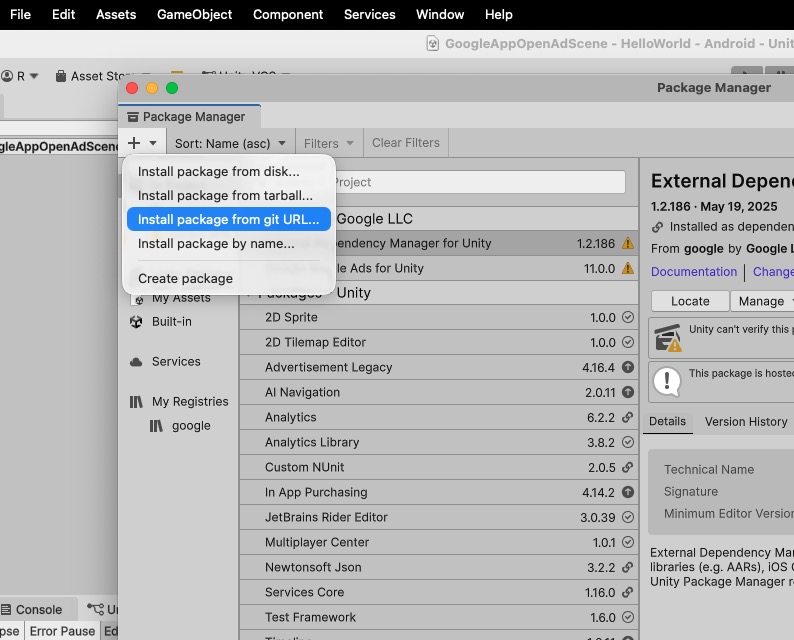Click the update-available arrow icon for Advertisement Legacy
Viewport: 794px width, 640px height.
[x=628, y=368]
